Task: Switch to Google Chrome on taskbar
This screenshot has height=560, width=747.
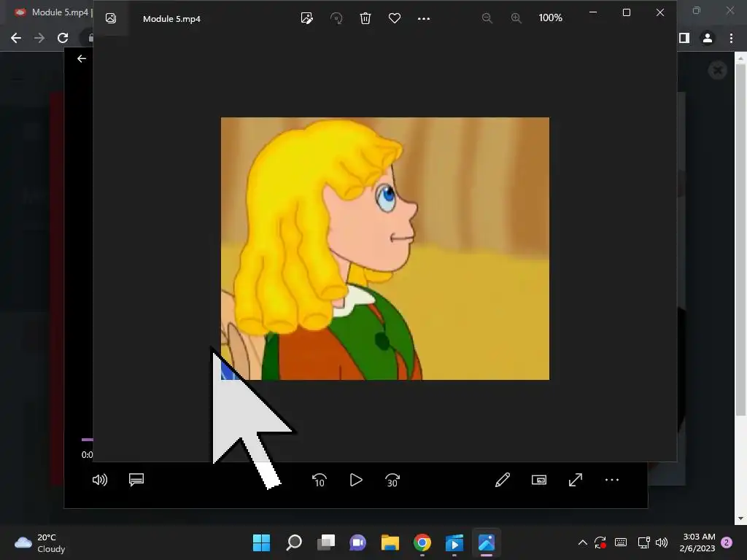Action: [422, 542]
